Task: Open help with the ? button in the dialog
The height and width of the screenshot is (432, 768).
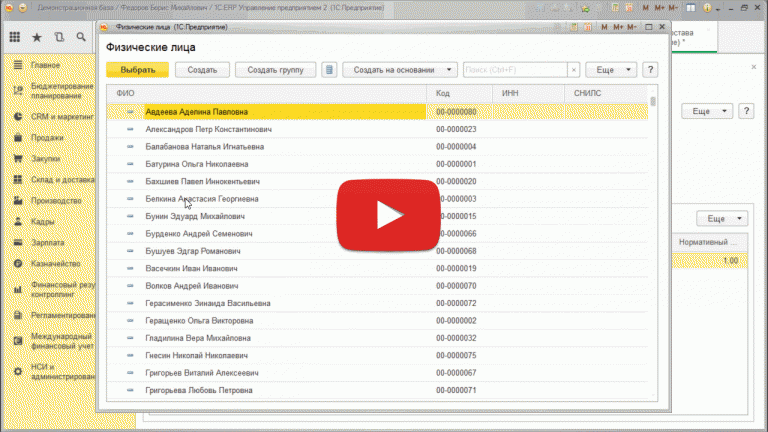Action: [x=650, y=70]
